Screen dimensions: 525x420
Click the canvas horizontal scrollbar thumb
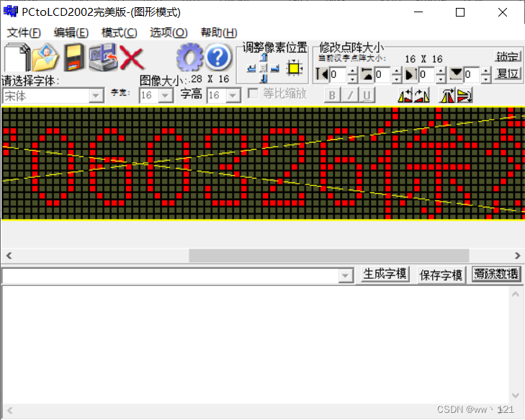pyautogui.click(x=329, y=256)
